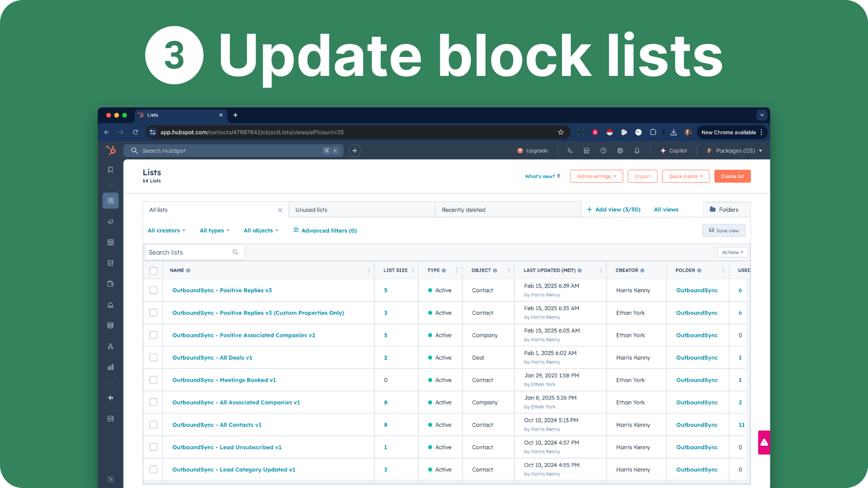Switch to the Unused lists tab
The height and width of the screenshot is (488, 868).
(x=311, y=210)
